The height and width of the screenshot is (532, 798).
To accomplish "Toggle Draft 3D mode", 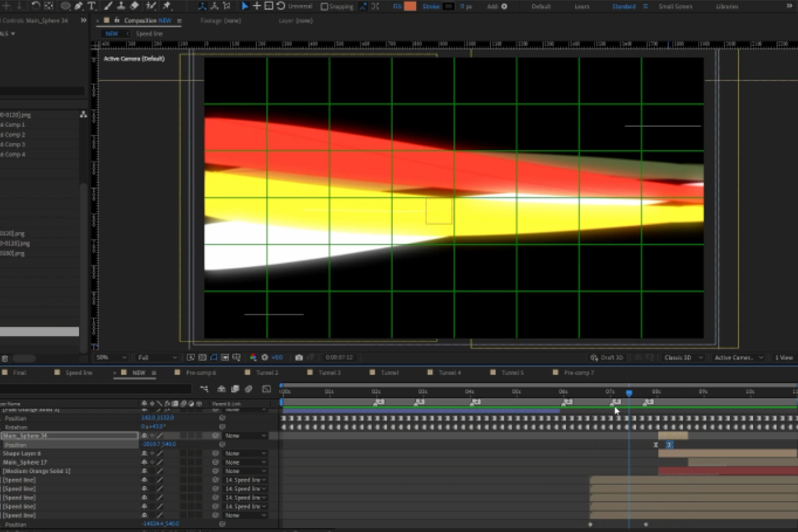I will pyautogui.click(x=606, y=357).
